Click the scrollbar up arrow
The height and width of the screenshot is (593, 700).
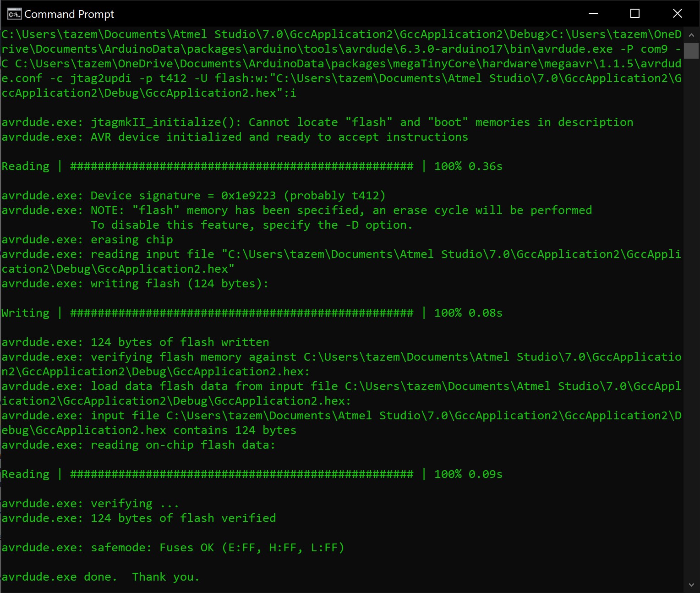click(691, 35)
